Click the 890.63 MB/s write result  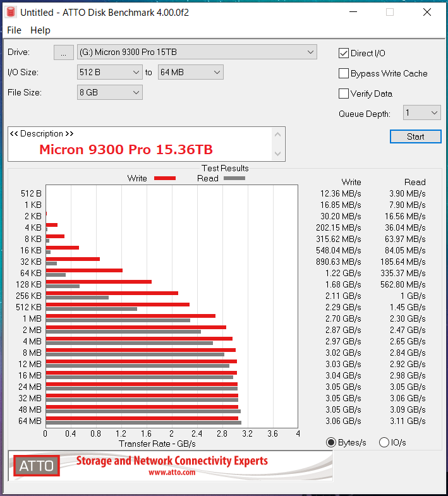[x=339, y=262]
